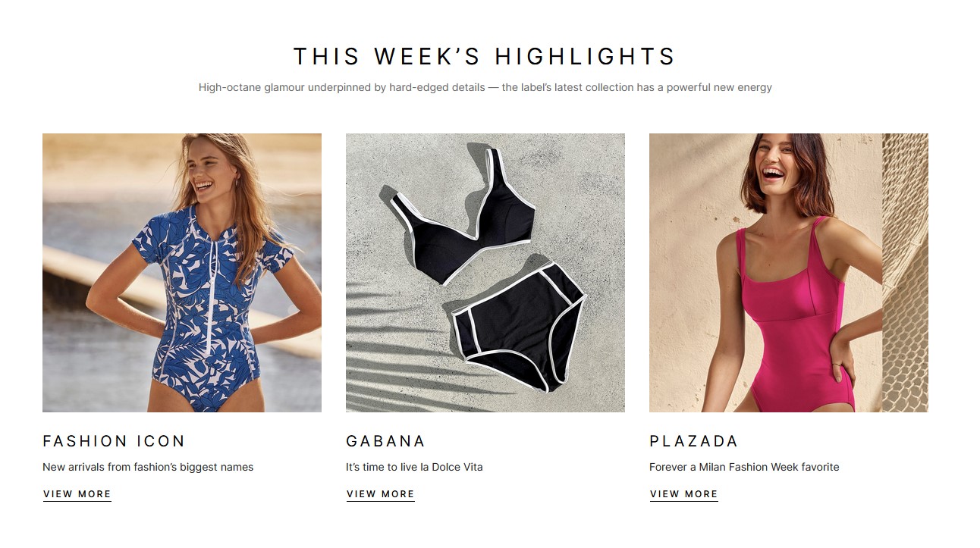Image resolution: width=980 pixels, height=548 pixels.
Task: Click the Milan Fashion Week favorite description
Action: tap(744, 467)
